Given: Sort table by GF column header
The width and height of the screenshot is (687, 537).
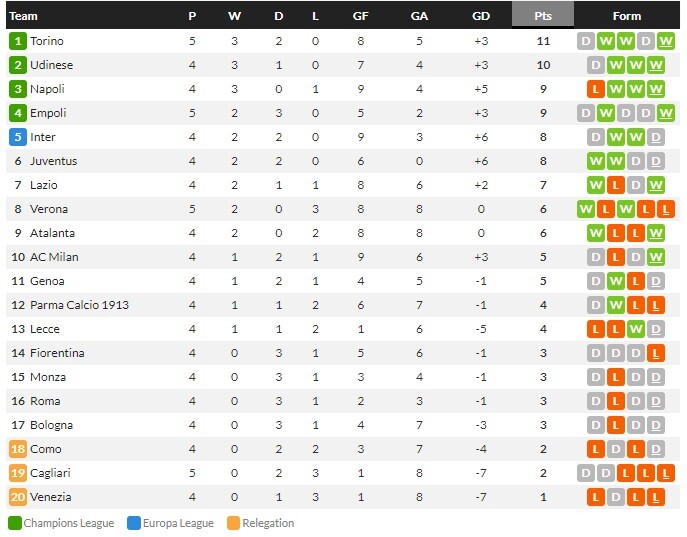Looking at the screenshot, I should (360, 16).
